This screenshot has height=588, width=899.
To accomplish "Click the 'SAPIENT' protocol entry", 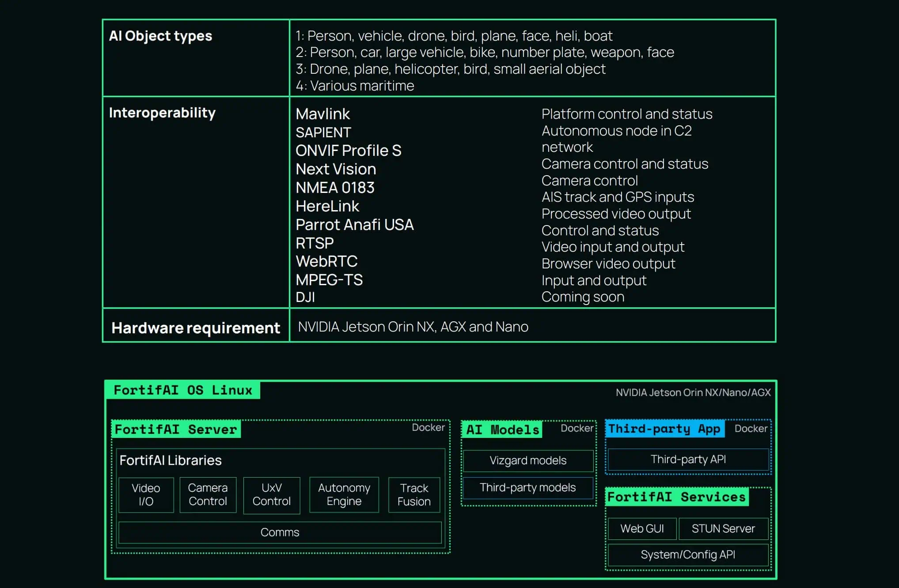I will (323, 132).
